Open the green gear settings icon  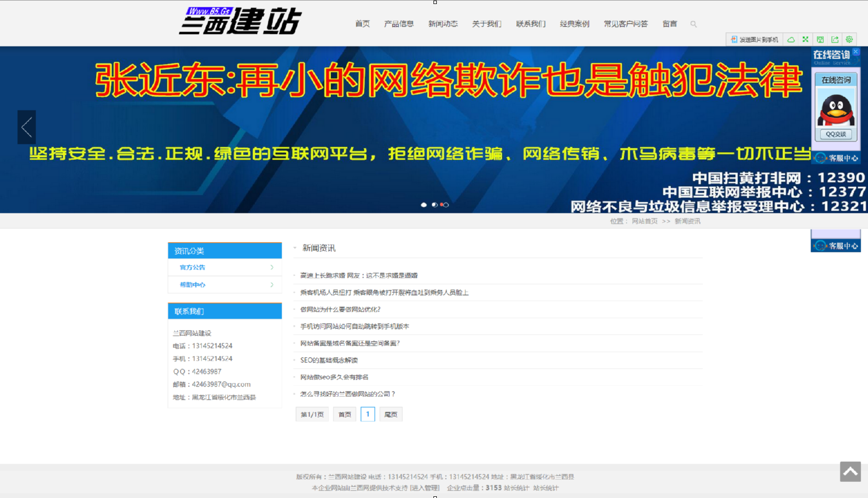click(x=849, y=40)
